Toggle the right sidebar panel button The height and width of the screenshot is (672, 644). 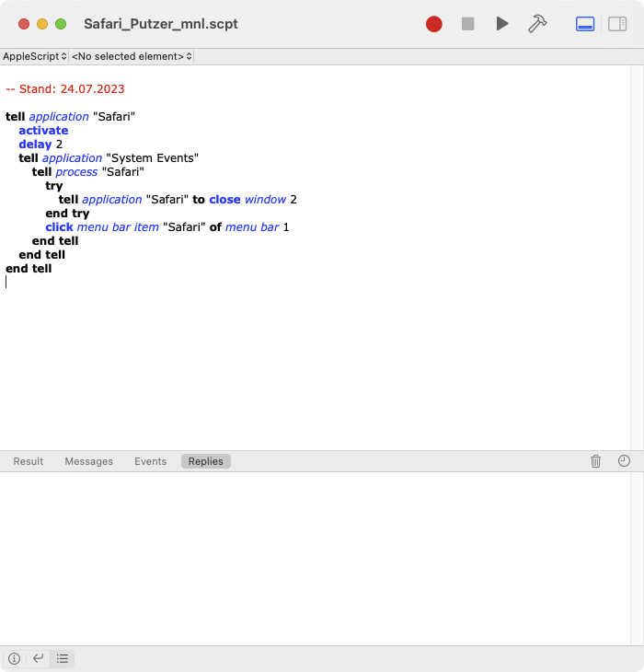pyautogui.click(x=617, y=24)
